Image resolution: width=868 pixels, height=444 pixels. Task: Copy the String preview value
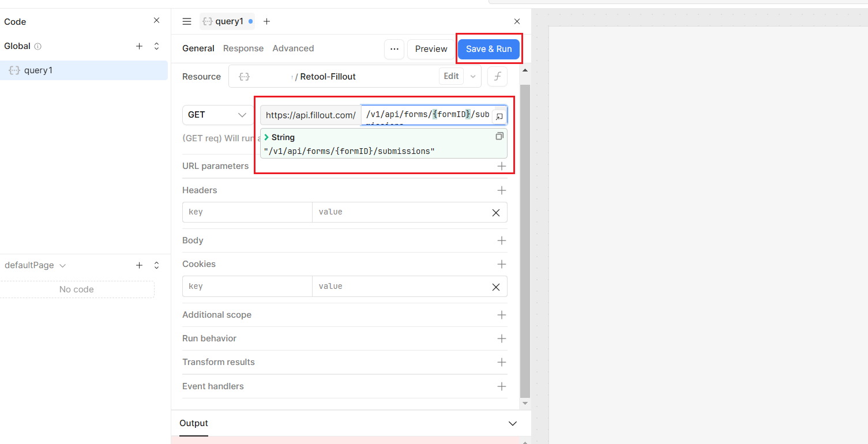[x=499, y=136]
